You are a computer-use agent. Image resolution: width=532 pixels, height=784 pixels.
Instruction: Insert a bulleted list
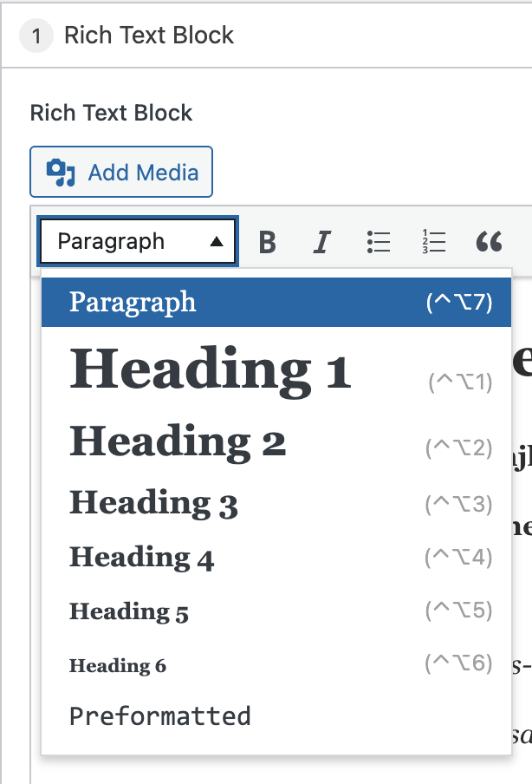point(379,242)
